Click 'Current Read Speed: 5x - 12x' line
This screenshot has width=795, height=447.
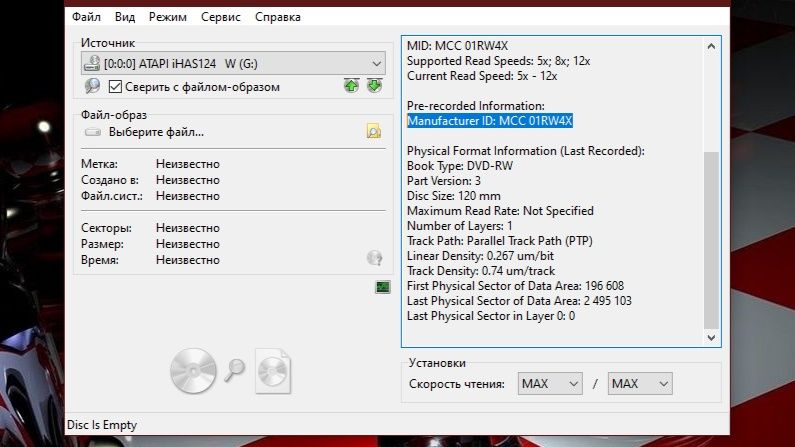click(482, 76)
